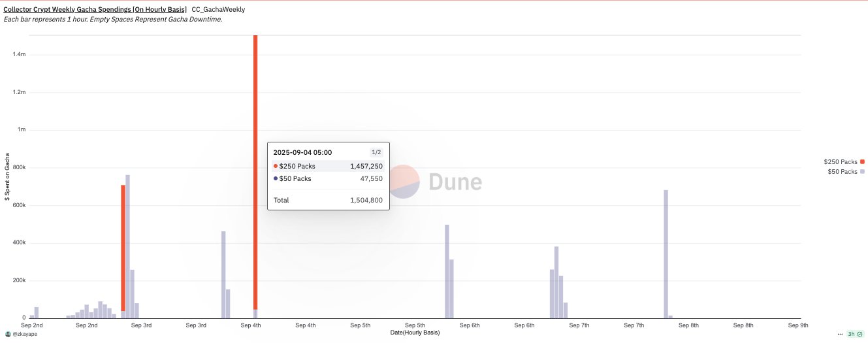Click the red $250 Packs legend swatch
The height and width of the screenshot is (343, 868).
(x=862, y=161)
